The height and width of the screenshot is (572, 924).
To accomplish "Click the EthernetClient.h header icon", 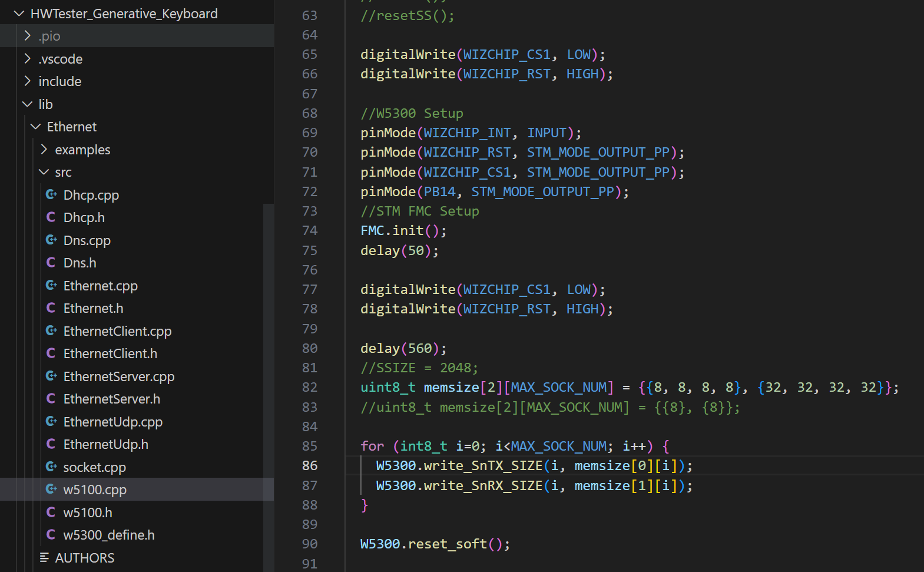I will tap(51, 353).
